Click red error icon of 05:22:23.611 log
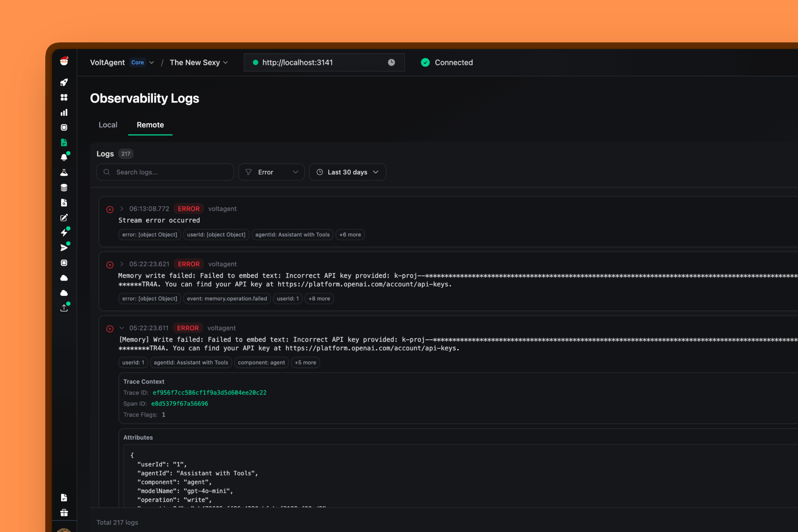This screenshot has height=532, width=798. click(x=110, y=329)
